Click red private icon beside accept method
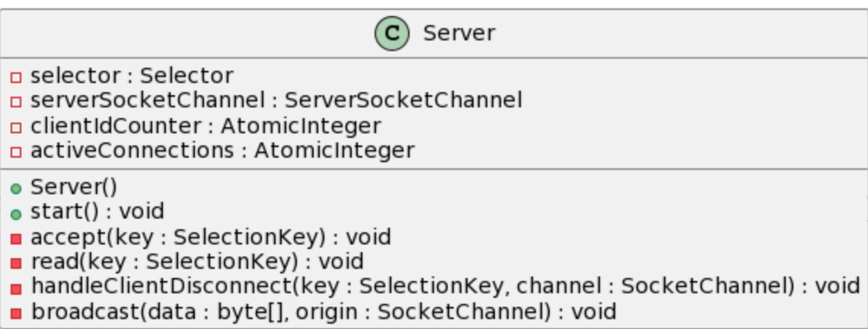868x329 pixels. click(x=16, y=238)
